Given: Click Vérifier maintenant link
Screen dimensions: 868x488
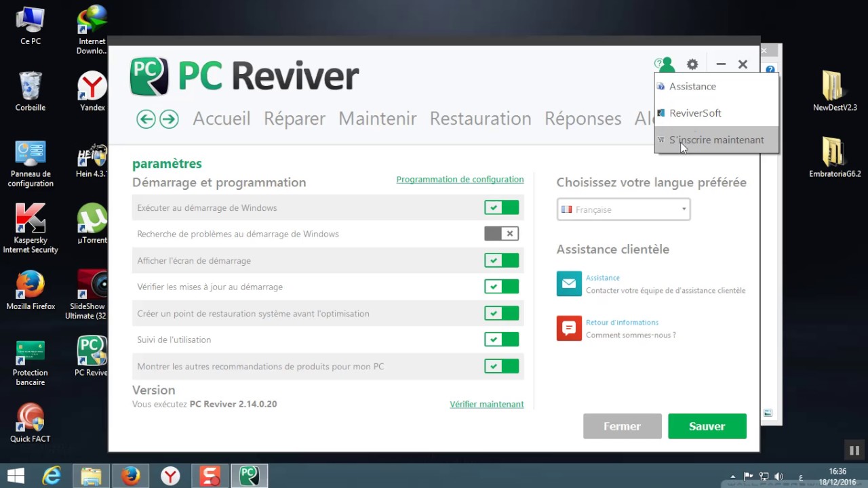Looking at the screenshot, I should (487, 404).
